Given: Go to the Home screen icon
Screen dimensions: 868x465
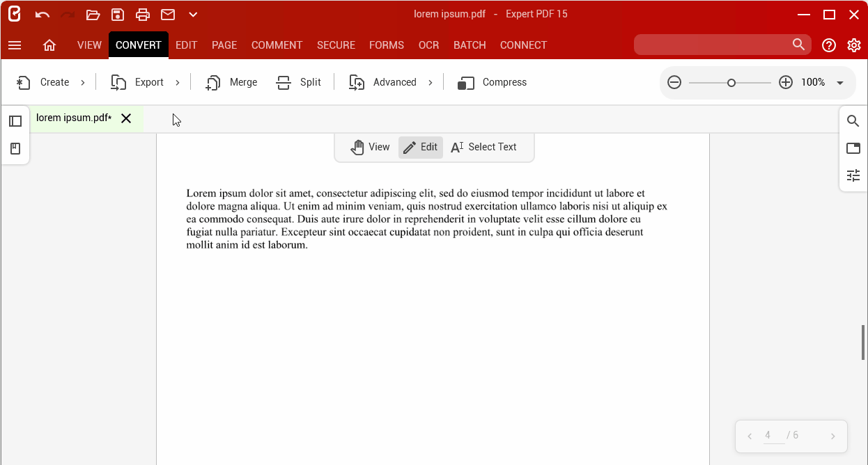Looking at the screenshot, I should [x=49, y=45].
